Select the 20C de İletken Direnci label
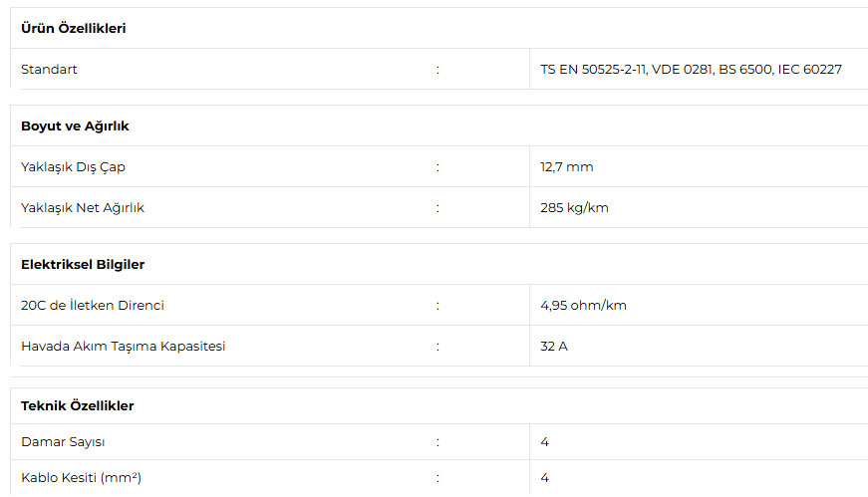The width and height of the screenshot is (868, 497). 93,306
